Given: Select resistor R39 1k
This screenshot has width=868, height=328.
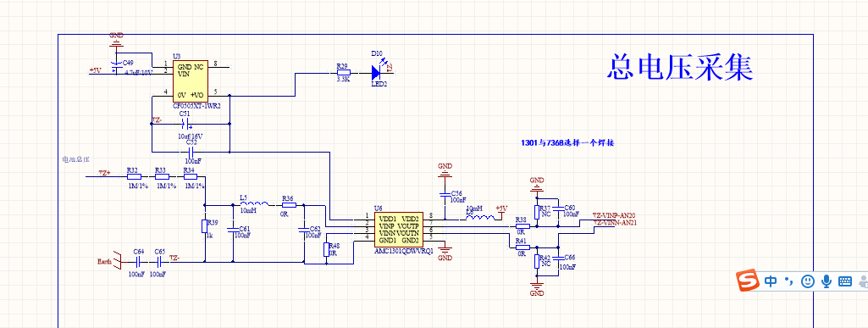Looking at the screenshot, I should [205, 226].
